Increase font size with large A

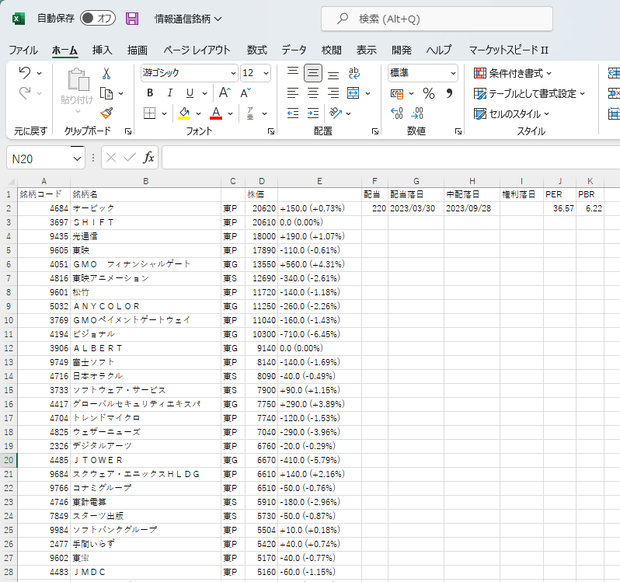click(225, 93)
